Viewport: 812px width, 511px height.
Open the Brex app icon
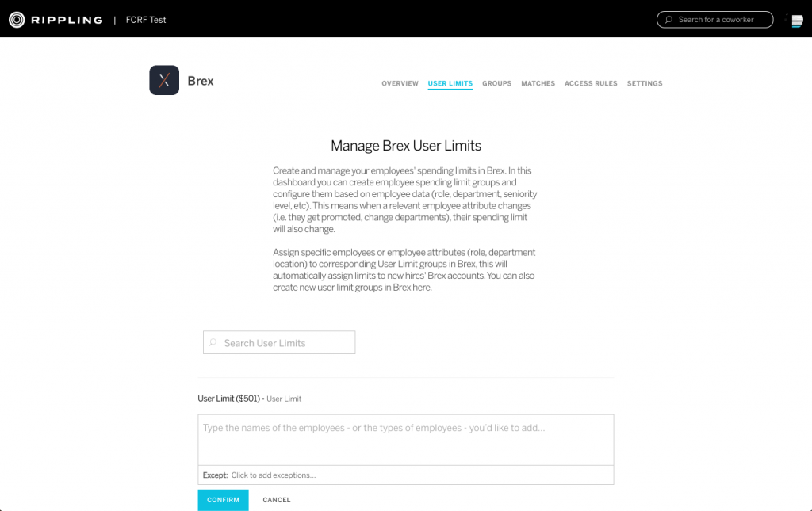click(x=164, y=80)
